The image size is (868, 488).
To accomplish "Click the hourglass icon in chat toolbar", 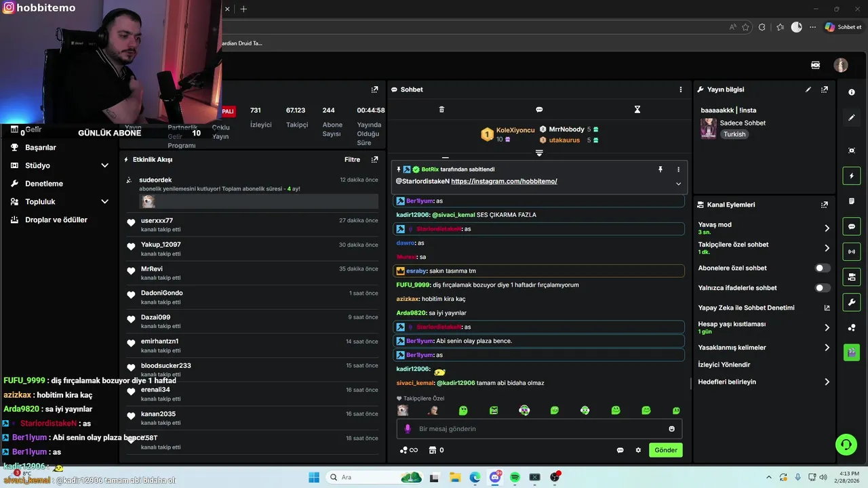I will (x=637, y=110).
